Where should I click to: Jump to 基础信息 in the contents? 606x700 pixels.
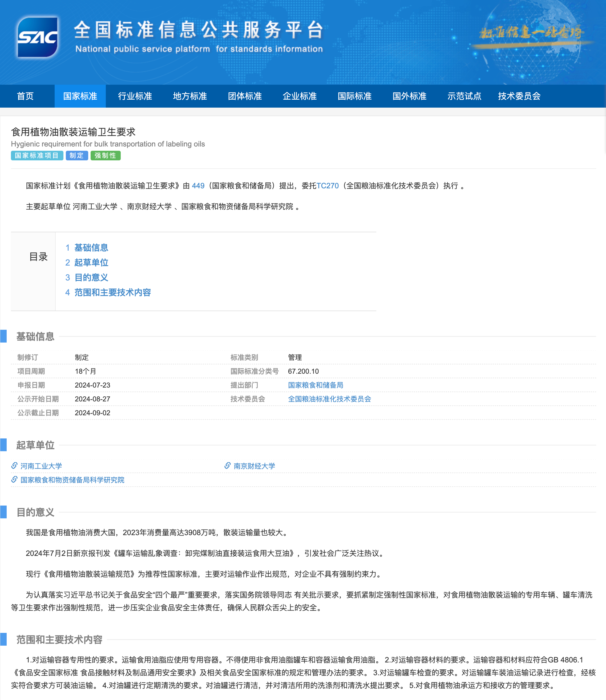coord(91,247)
